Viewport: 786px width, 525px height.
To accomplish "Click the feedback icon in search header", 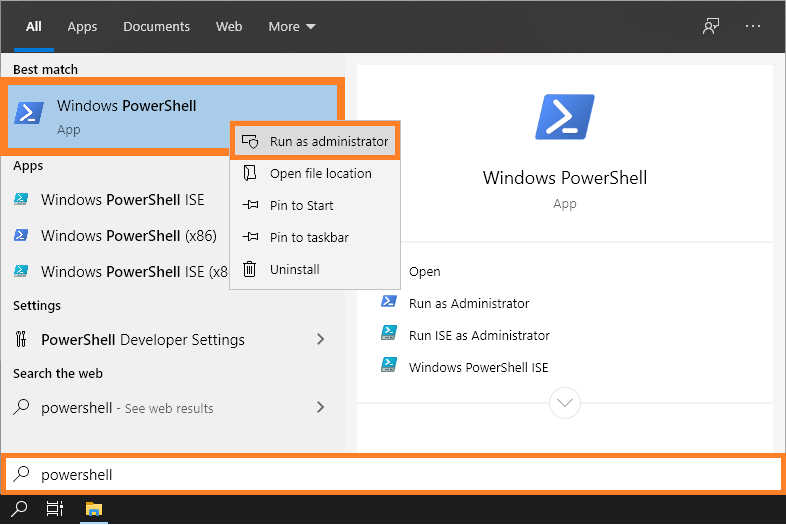I will point(711,27).
